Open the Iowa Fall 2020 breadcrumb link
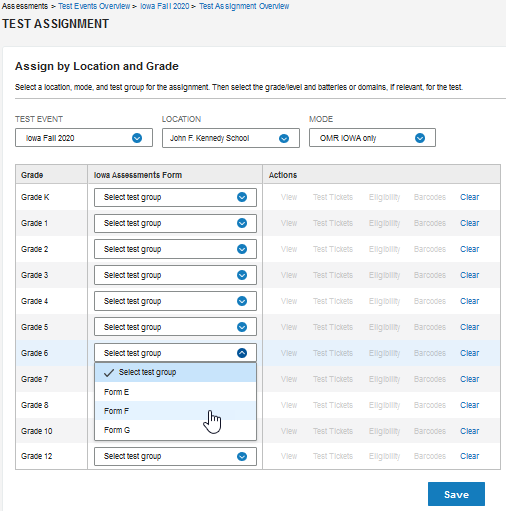 (x=165, y=6)
